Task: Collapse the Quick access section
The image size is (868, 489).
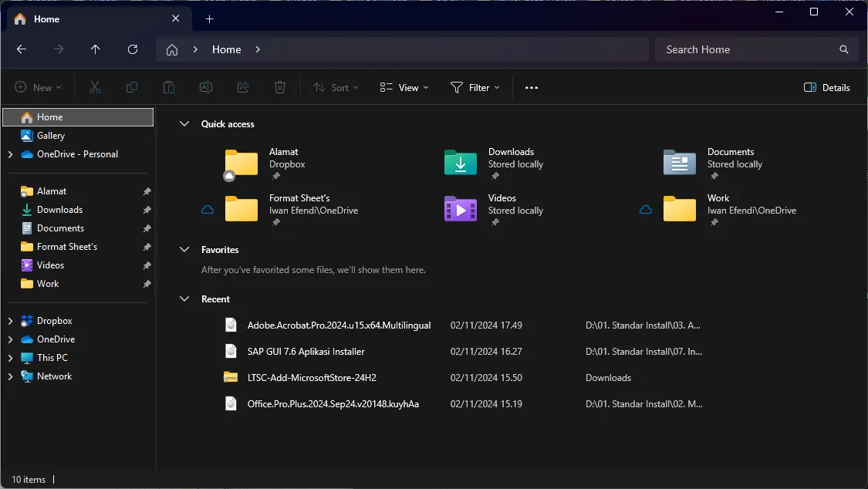Action: (184, 124)
